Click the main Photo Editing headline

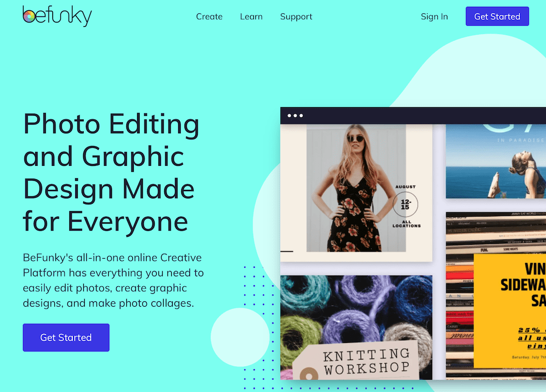(x=111, y=172)
